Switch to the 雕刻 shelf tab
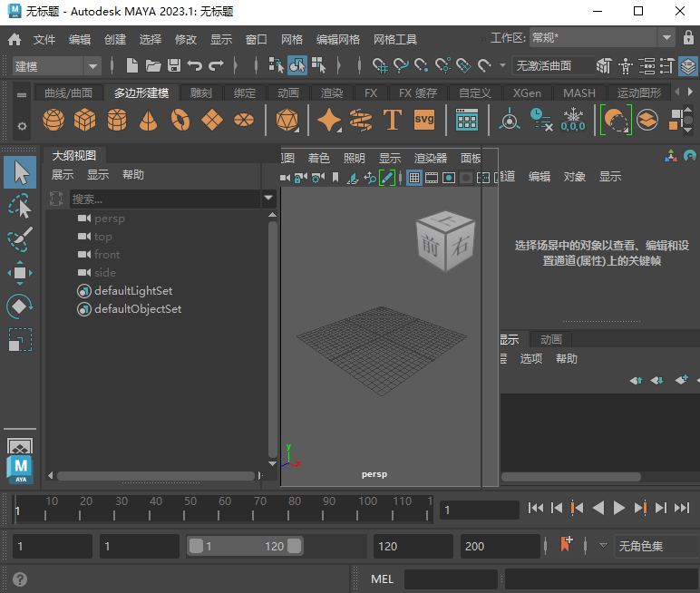 point(200,93)
